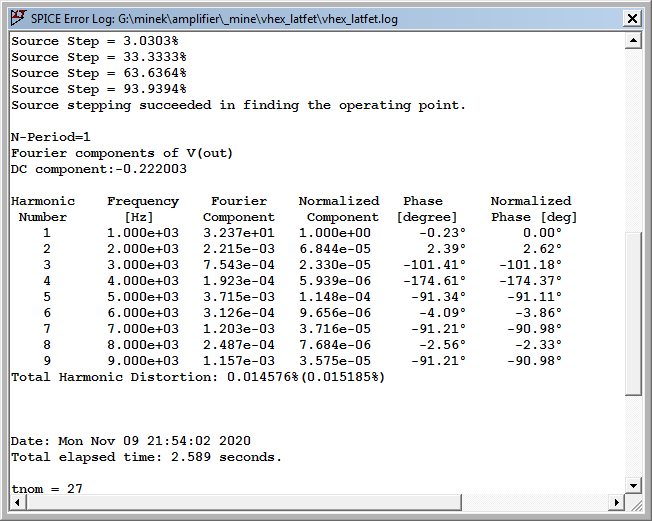Click the vertical scrollbar down arrow
The image size is (652, 521).
point(633,486)
